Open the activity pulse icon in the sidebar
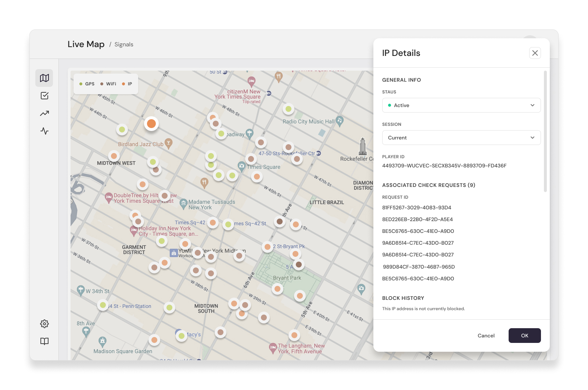 pos(44,131)
